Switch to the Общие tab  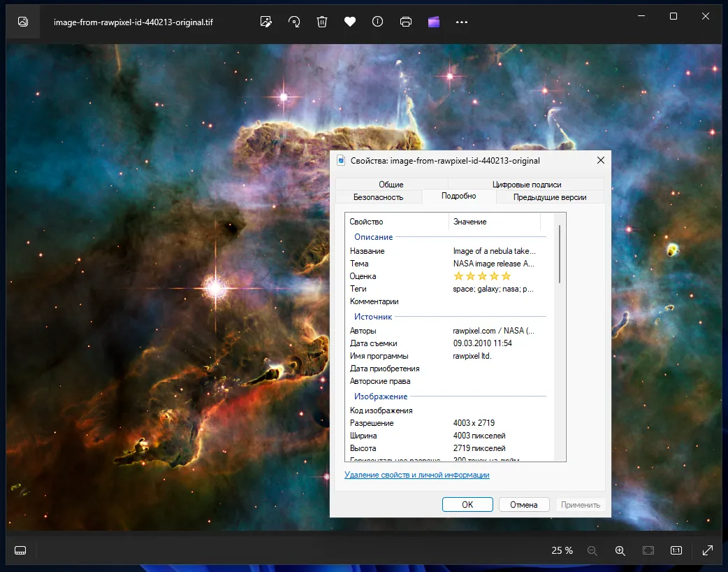pyautogui.click(x=391, y=185)
